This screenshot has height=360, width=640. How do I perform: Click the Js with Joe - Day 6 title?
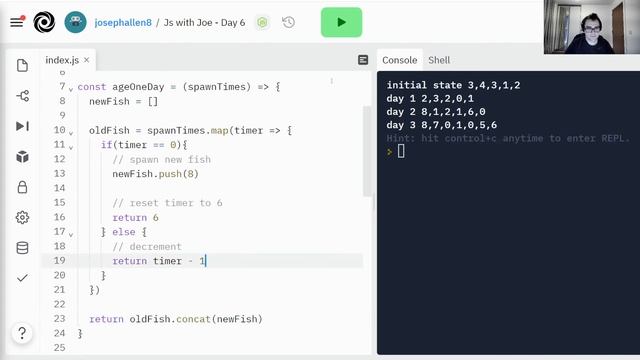coord(204,22)
